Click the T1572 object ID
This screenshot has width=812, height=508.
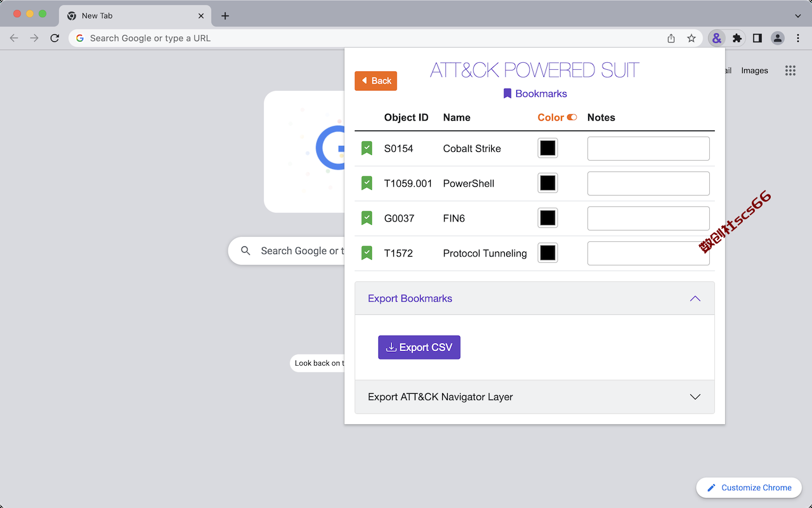[x=398, y=253]
